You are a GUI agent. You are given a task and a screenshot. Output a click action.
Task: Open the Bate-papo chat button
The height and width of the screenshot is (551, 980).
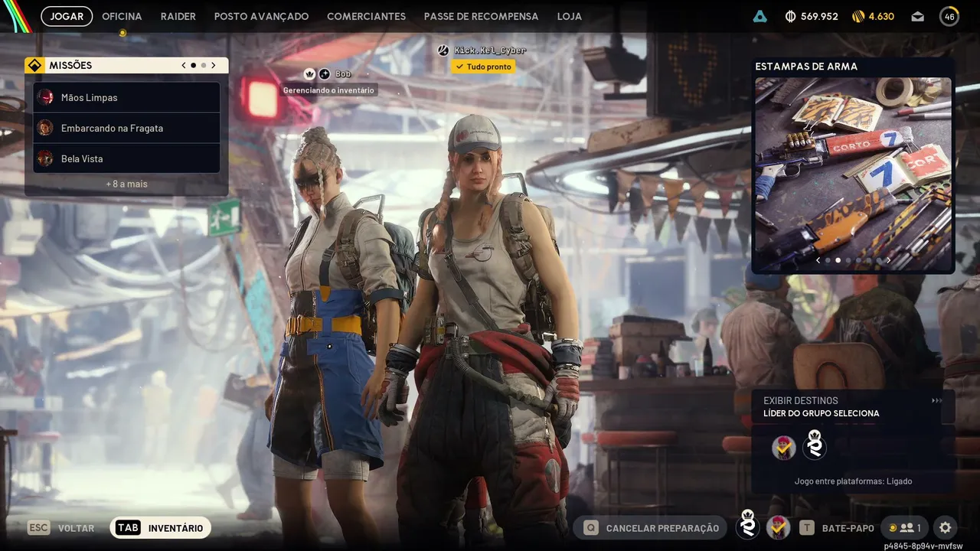pyautogui.click(x=837, y=527)
